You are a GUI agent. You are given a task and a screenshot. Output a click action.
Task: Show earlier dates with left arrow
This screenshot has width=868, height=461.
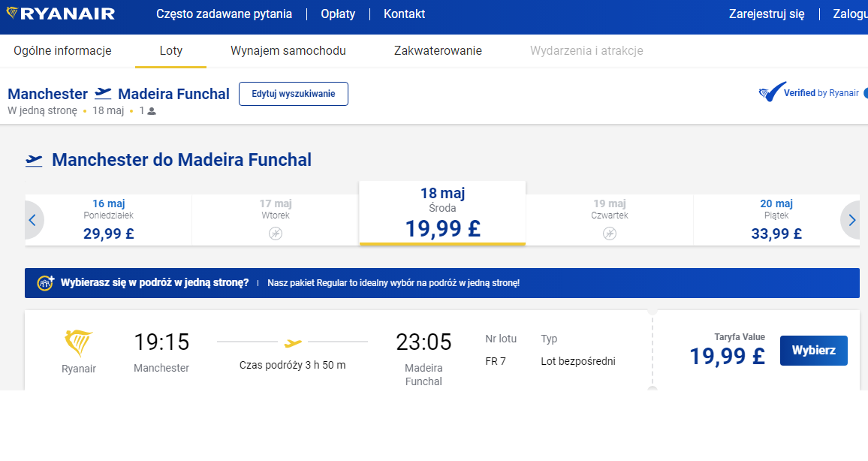33,220
